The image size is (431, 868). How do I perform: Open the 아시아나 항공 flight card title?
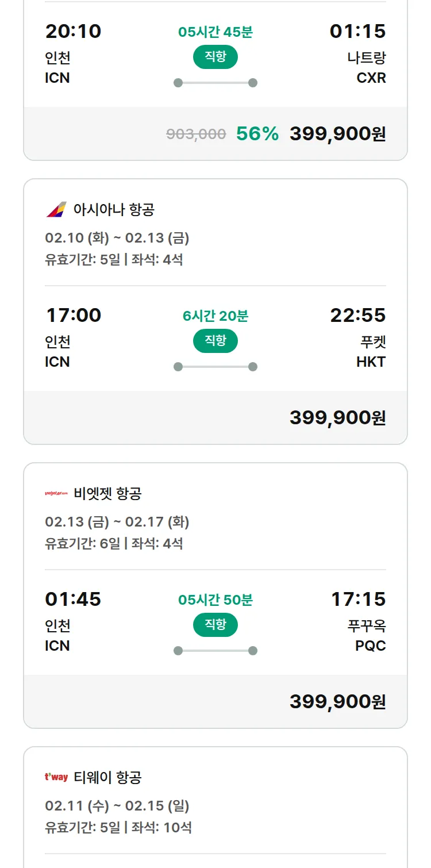tap(114, 209)
